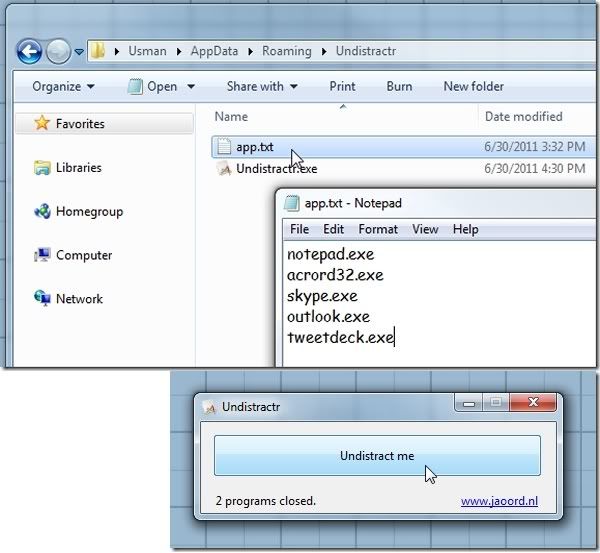Click the skype.exe line in Notepad

pyautogui.click(x=322, y=296)
